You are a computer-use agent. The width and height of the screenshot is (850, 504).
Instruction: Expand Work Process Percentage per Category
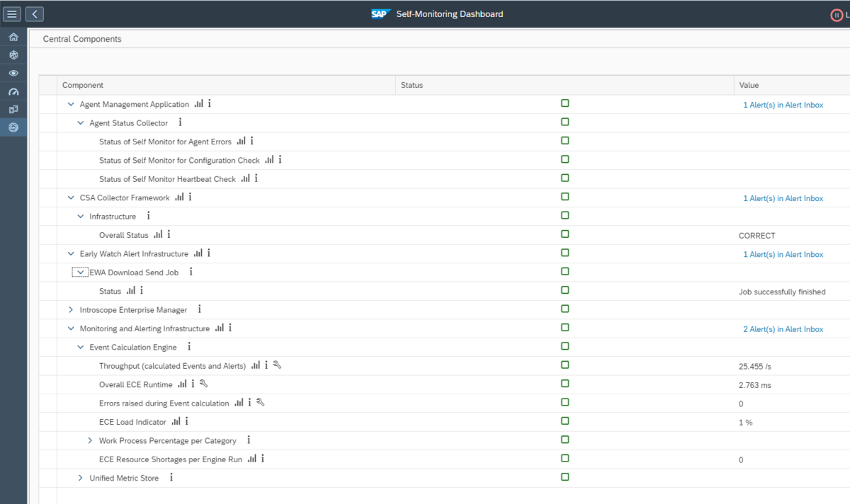point(90,440)
